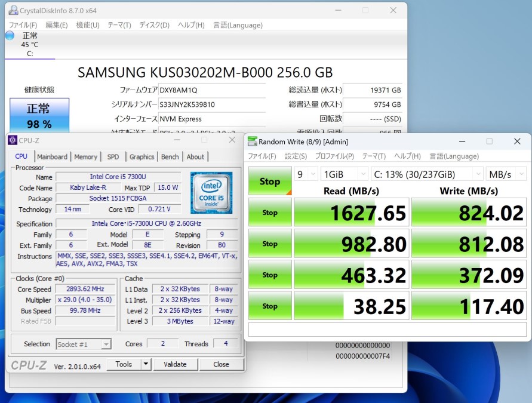Viewport: 532px width, 403px height.
Task: Click the processor name field Intel Core i5 7300U
Action: pyautogui.click(x=118, y=177)
